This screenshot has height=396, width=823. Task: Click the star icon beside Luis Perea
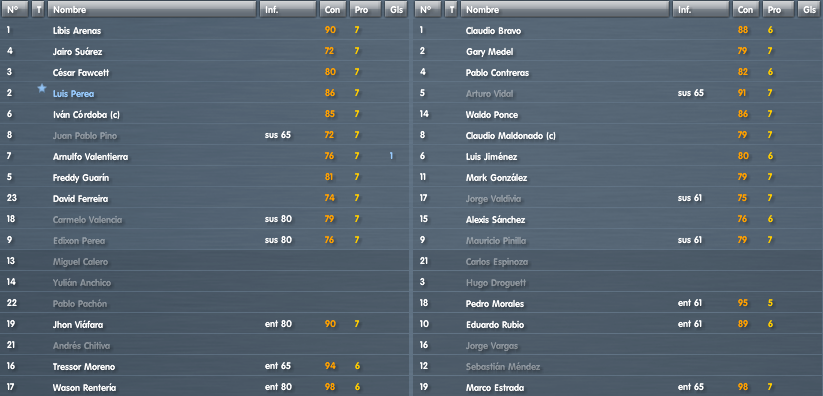coord(42,88)
